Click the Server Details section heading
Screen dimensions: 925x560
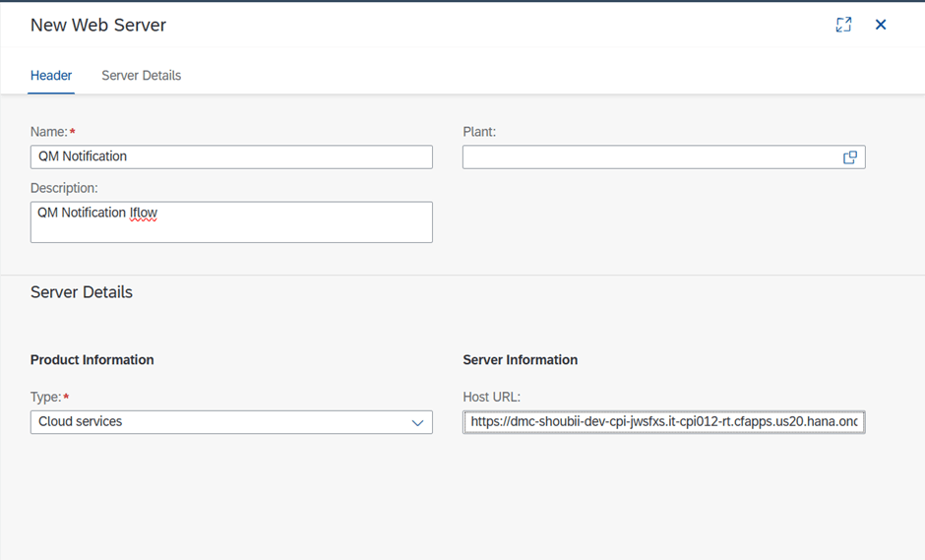point(82,292)
